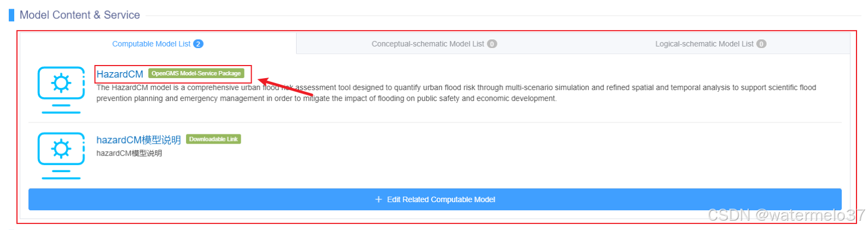
Task: Click the OpenGMS Model-Service Package tag
Action: pyautogui.click(x=196, y=73)
